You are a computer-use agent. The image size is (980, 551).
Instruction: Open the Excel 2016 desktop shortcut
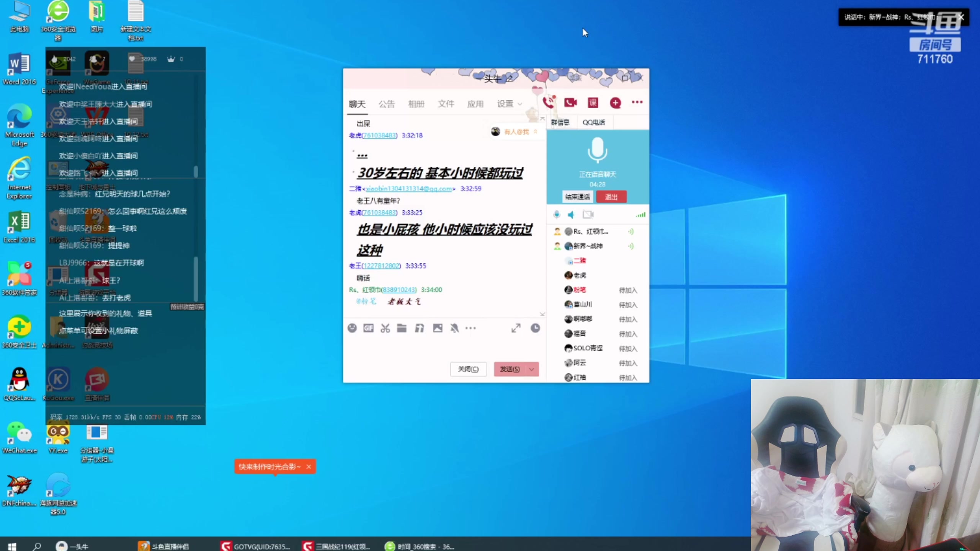pyautogui.click(x=19, y=227)
